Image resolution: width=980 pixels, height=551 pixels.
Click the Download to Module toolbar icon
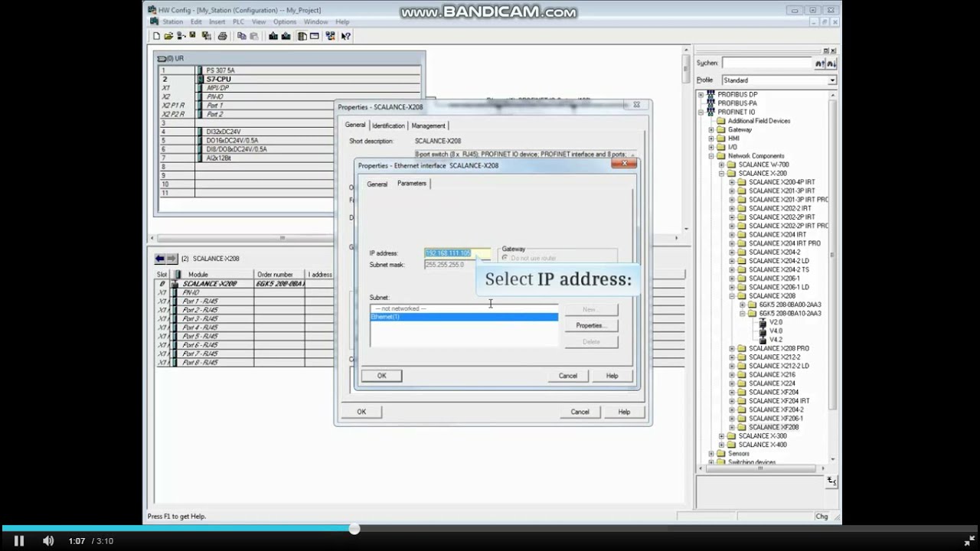click(273, 35)
